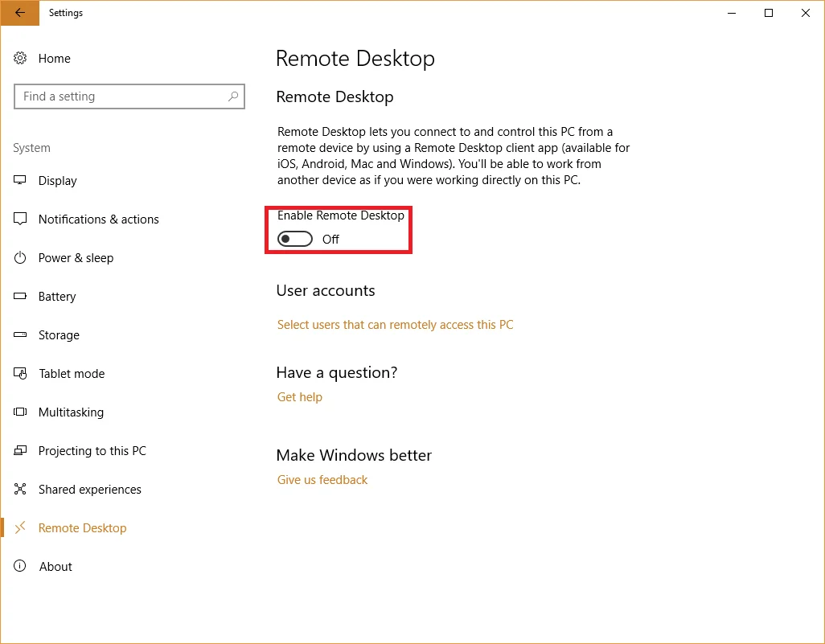Open Storage settings
825x644 pixels.
59,335
